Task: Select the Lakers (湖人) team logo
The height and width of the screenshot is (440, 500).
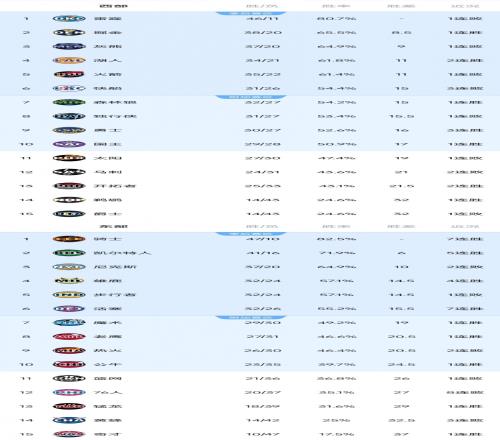Action: point(69,60)
